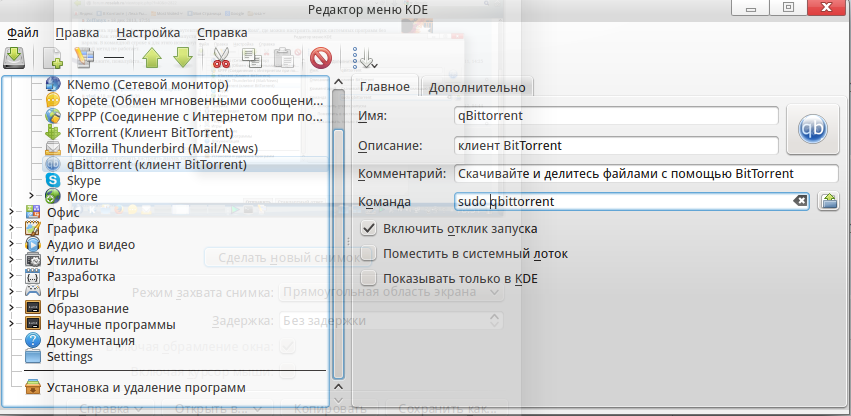Expand the More submenu
The image size is (851, 416).
(31, 196)
